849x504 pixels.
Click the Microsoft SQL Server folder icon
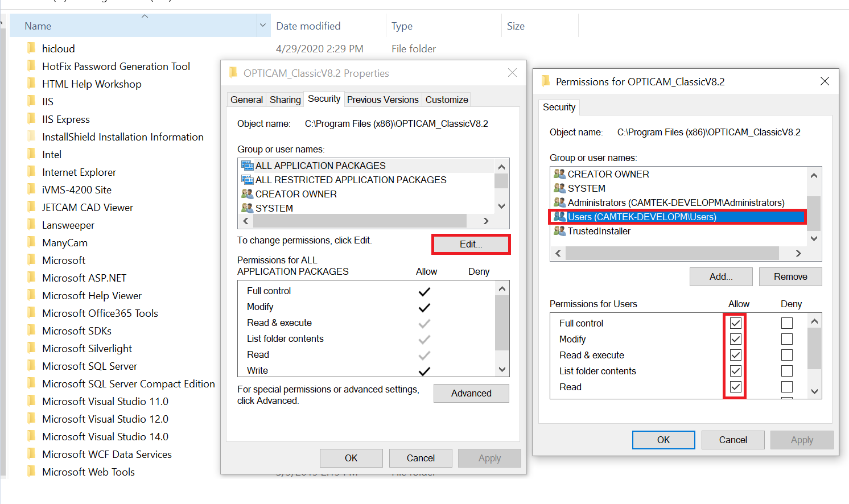click(31, 366)
